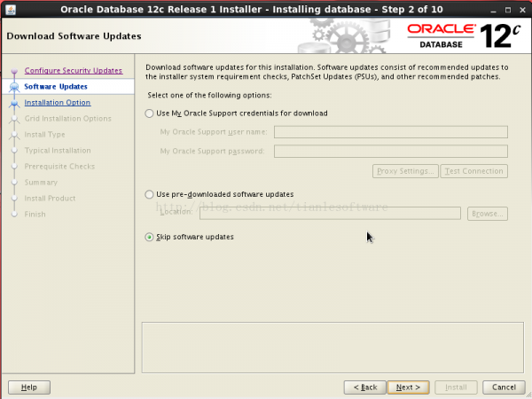Image resolution: width=532 pixels, height=399 pixels.
Task: Click the My Oracle Support password field
Action: click(391, 151)
